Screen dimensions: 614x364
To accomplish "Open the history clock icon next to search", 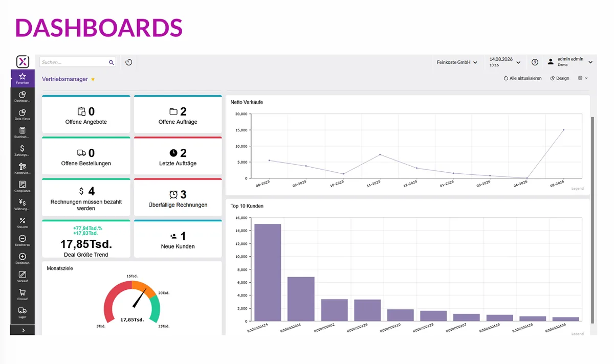I will click(129, 62).
